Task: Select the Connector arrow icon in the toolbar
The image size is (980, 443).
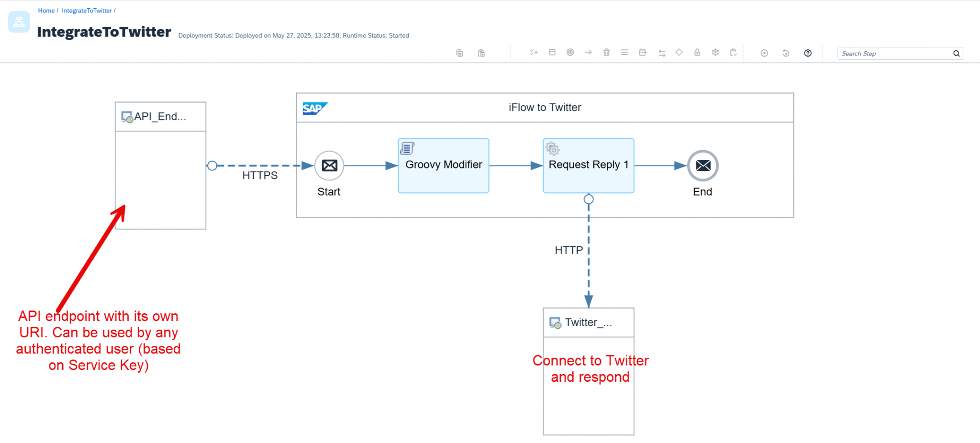Action: pyautogui.click(x=588, y=53)
